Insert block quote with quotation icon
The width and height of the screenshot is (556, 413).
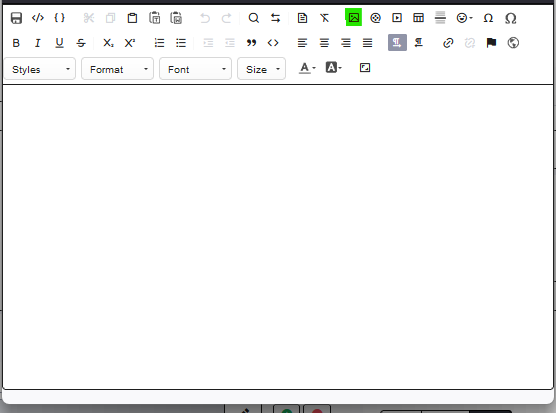click(x=251, y=43)
